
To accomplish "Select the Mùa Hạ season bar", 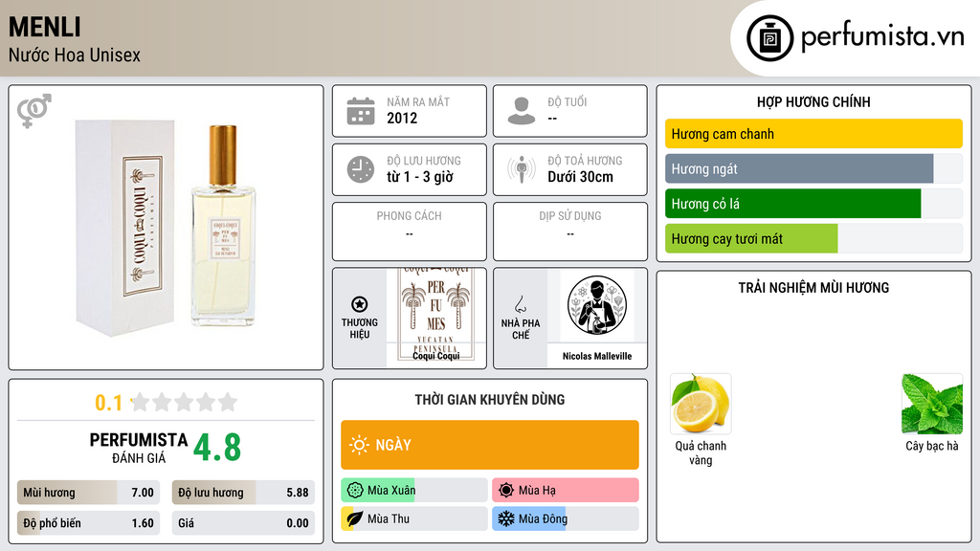I will pos(566,491).
